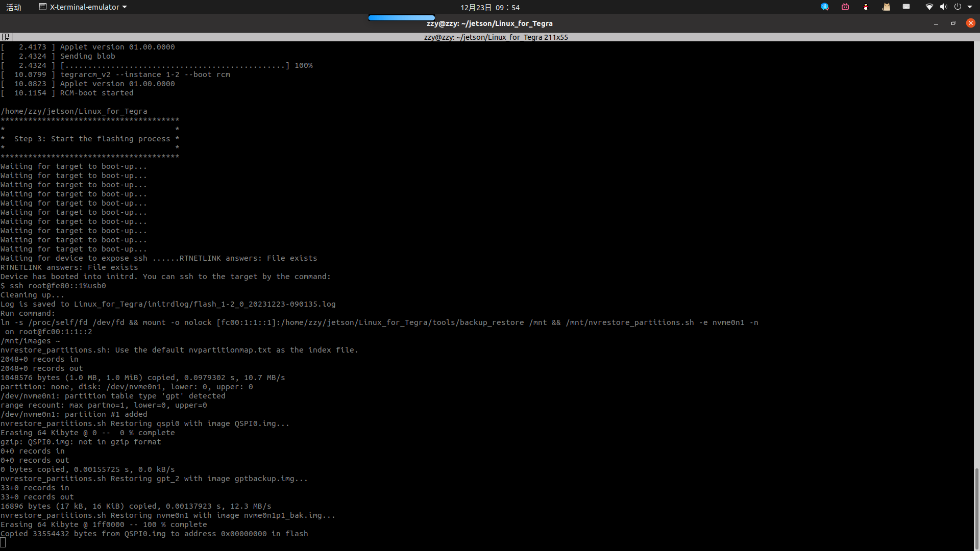Minimize the terminal window
This screenshot has width=980, height=551.
937,23
